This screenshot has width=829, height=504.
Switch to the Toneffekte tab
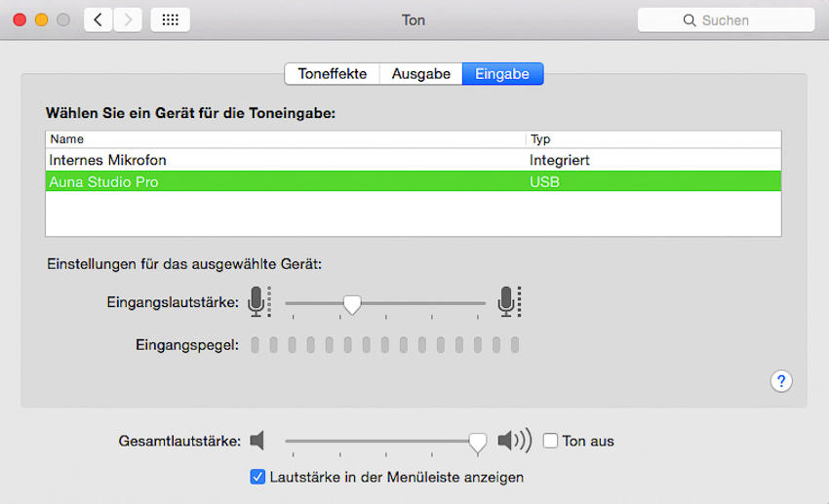[x=332, y=74]
